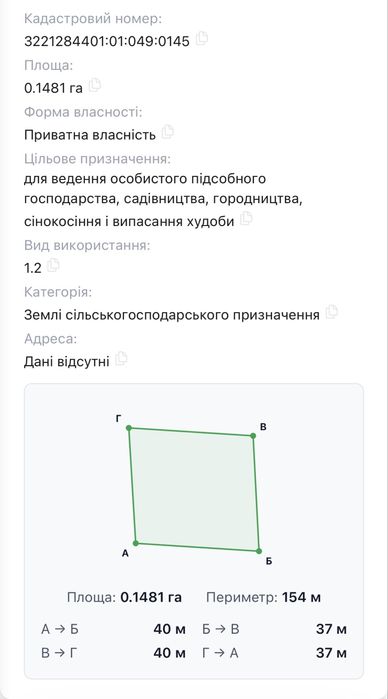
Task: Copy the Цільове призначення purpose description
Action: click(246, 218)
